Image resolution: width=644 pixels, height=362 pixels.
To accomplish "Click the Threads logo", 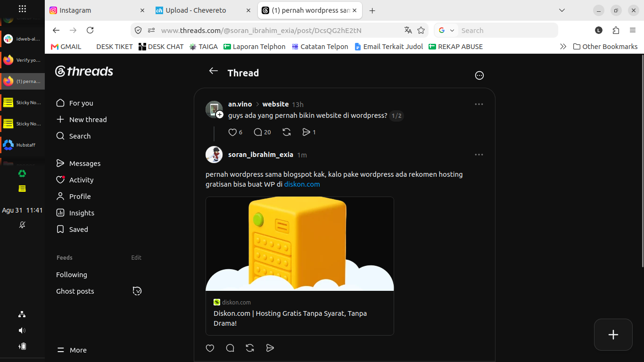I will (84, 71).
